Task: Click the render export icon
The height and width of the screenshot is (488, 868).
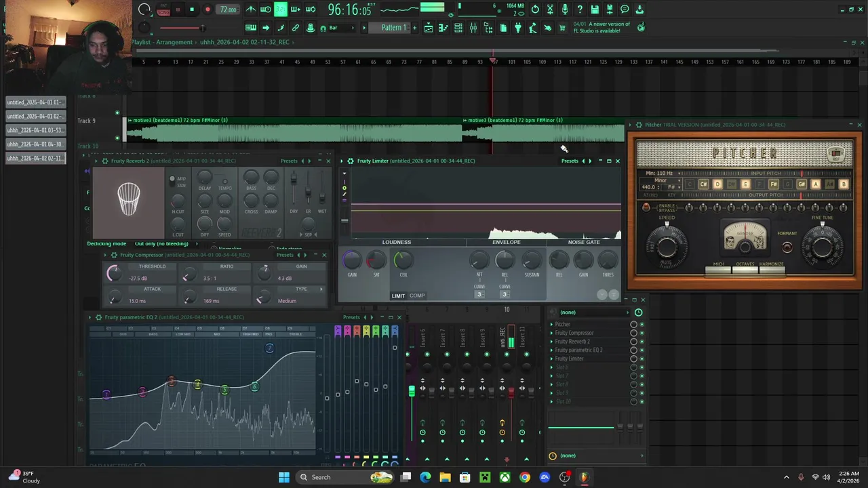Action: (610, 9)
